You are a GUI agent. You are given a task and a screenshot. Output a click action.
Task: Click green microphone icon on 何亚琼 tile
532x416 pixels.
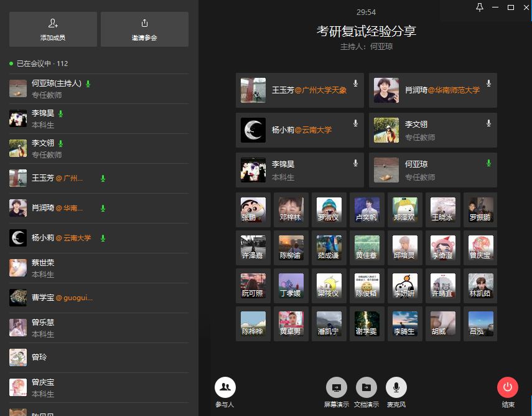click(488, 163)
